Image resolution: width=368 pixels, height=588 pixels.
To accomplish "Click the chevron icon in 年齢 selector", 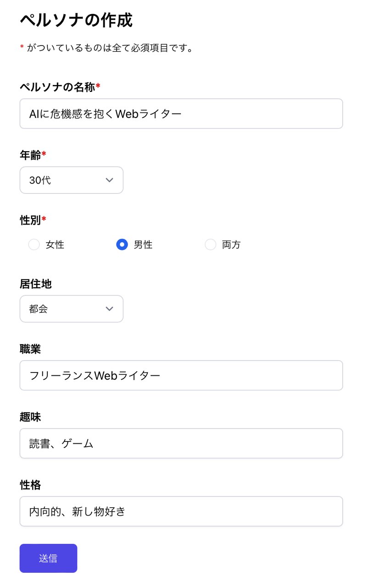I will 109,180.
